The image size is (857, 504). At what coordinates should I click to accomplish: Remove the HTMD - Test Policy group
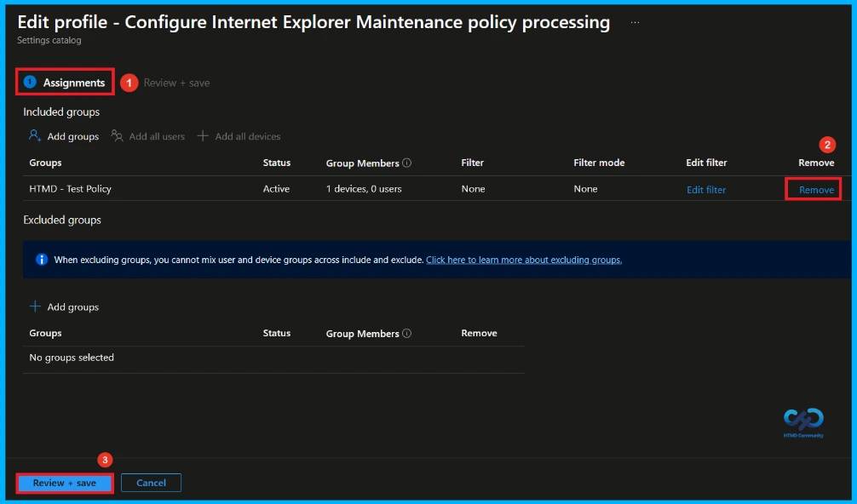coord(817,190)
